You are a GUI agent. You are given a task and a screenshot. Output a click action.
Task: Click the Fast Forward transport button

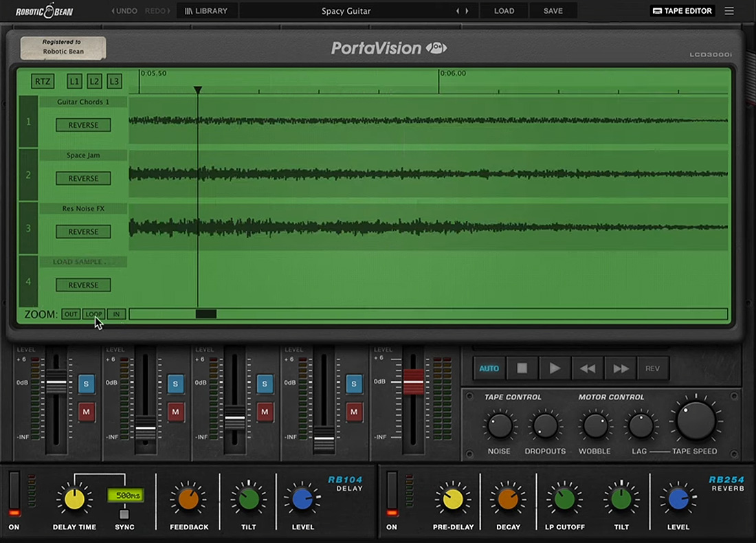621,368
